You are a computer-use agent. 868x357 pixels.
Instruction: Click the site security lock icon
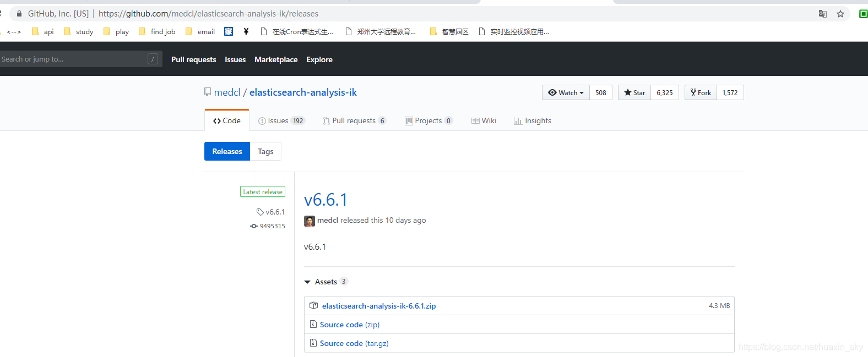tap(19, 14)
